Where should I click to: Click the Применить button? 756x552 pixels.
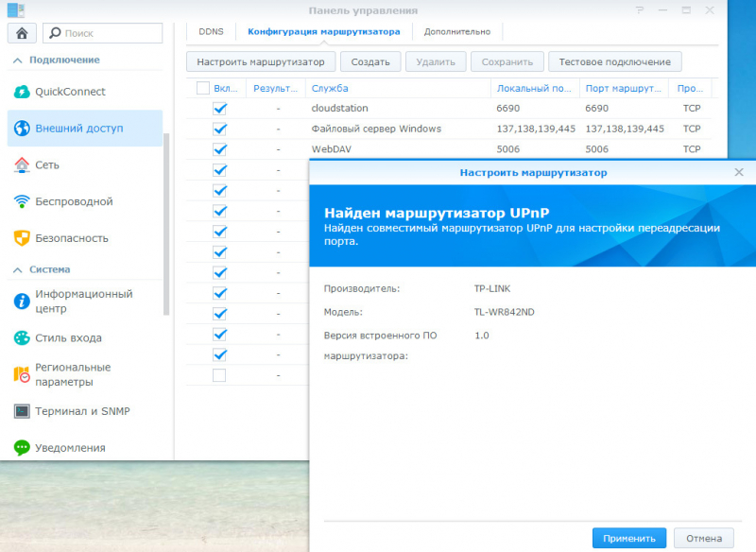[x=628, y=538]
